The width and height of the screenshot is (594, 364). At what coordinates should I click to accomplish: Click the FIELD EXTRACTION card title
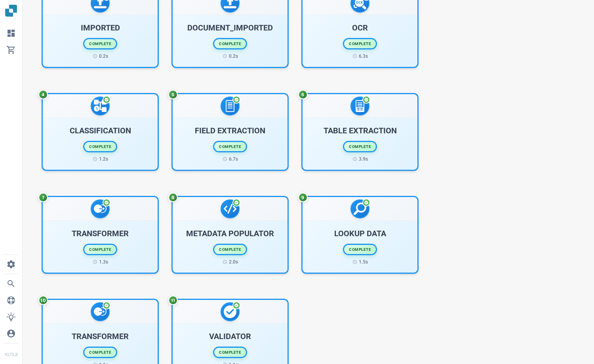(x=230, y=131)
